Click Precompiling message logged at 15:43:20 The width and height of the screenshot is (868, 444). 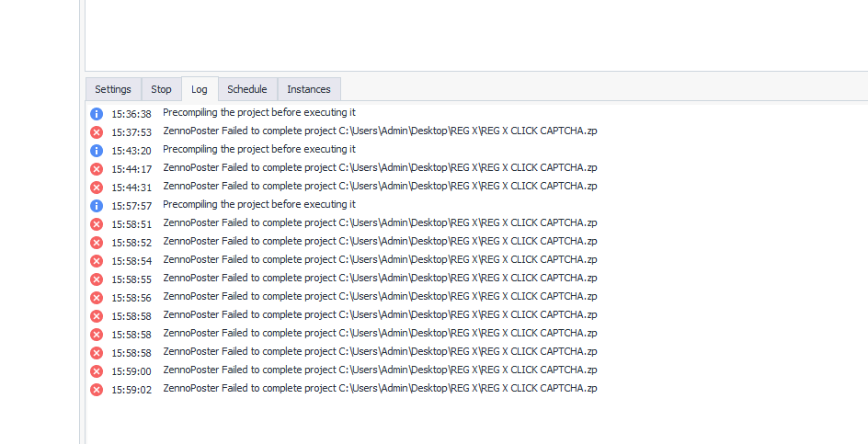tap(259, 149)
